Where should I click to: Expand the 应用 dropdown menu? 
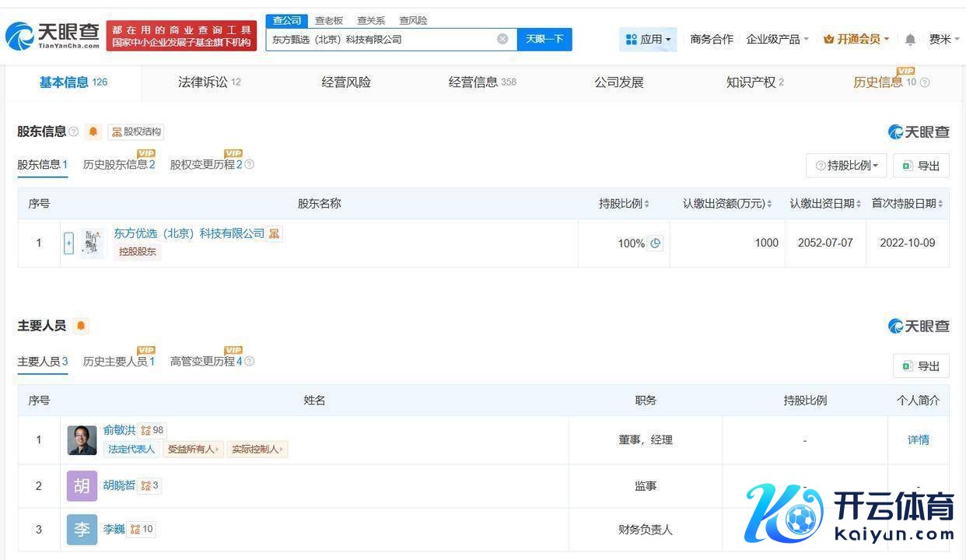point(648,39)
